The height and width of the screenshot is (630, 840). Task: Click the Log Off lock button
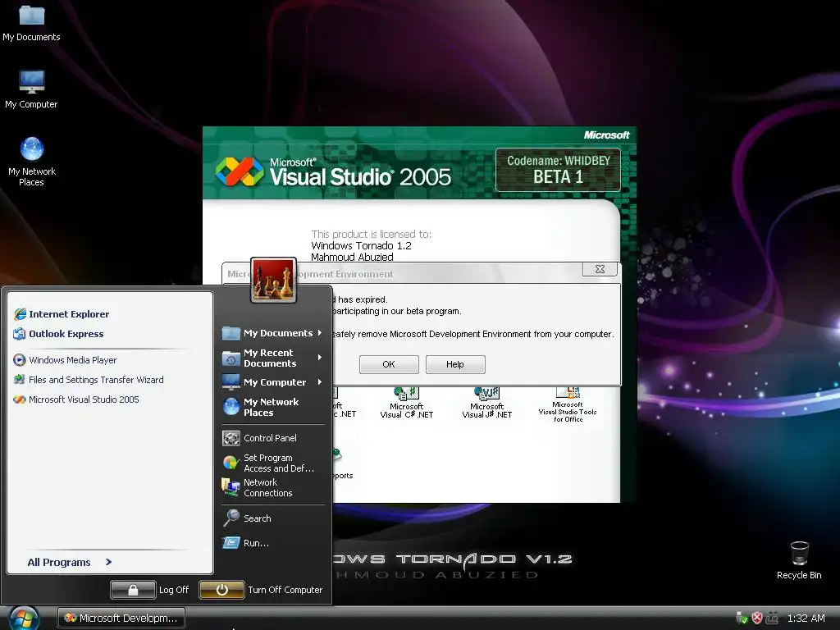click(x=133, y=590)
